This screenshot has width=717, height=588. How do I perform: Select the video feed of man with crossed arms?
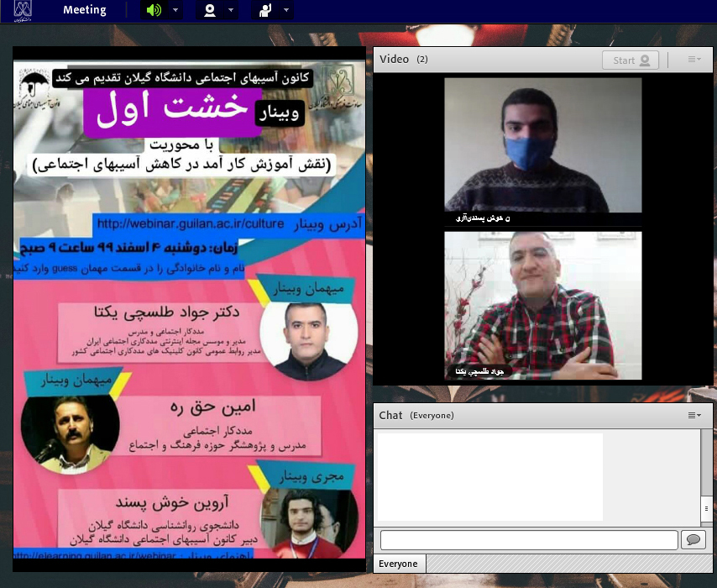542,305
